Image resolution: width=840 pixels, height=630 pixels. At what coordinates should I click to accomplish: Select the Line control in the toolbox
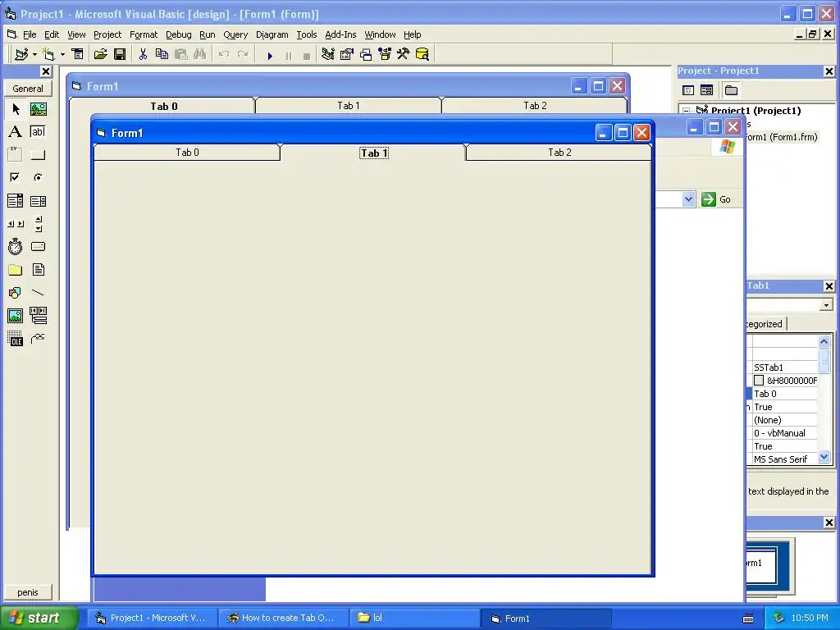[38, 293]
